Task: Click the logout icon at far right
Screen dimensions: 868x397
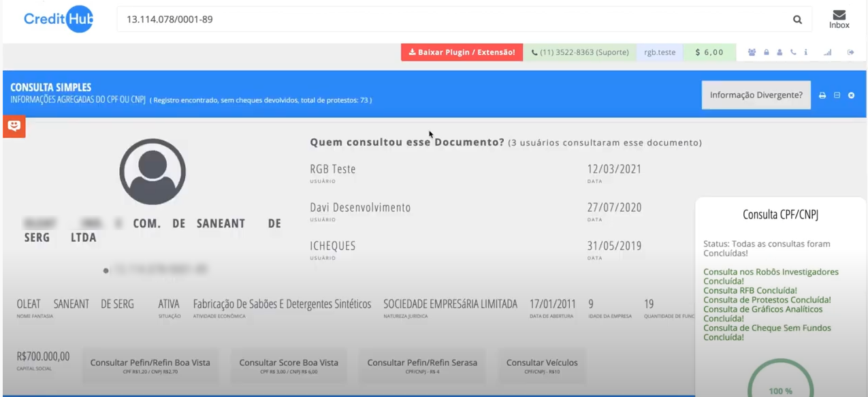Action: [x=850, y=52]
